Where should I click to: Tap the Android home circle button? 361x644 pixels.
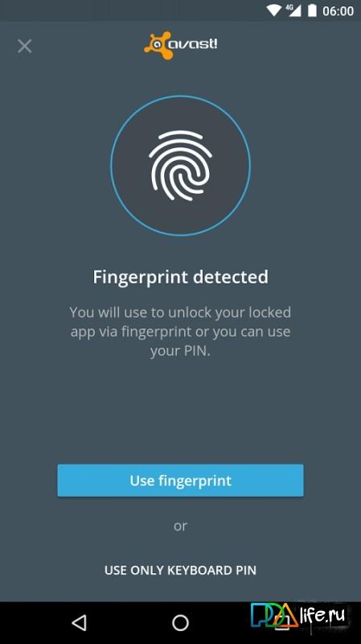coord(180,622)
